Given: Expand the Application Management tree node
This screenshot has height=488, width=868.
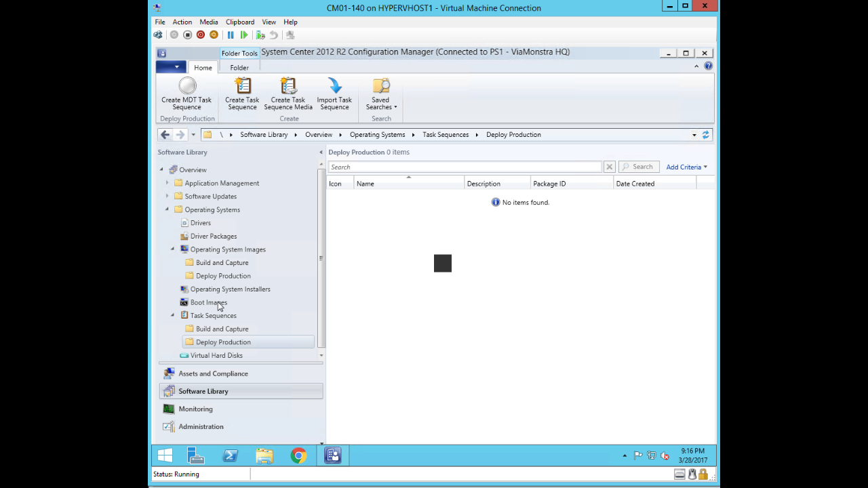Looking at the screenshot, I should point(167,183).
